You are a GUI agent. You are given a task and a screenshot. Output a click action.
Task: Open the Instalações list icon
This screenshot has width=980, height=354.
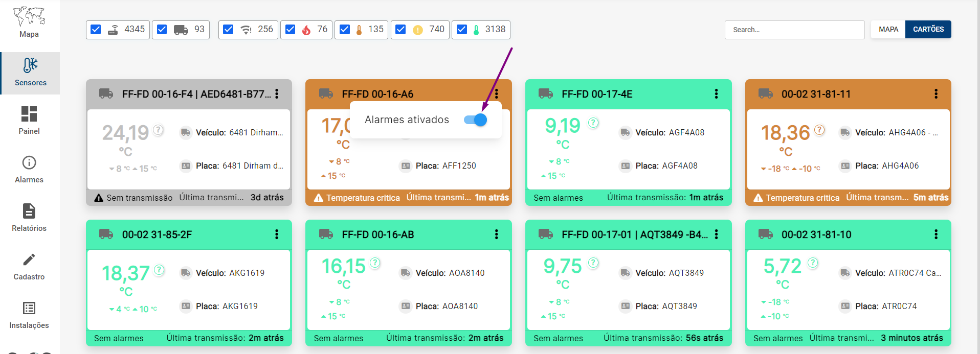point(29,308)
